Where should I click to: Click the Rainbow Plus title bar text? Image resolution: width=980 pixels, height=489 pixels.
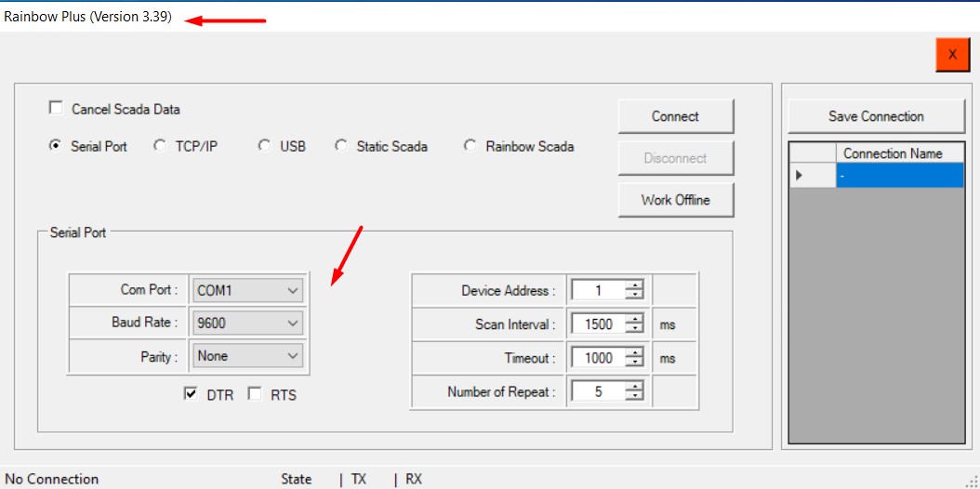[87, 17]
